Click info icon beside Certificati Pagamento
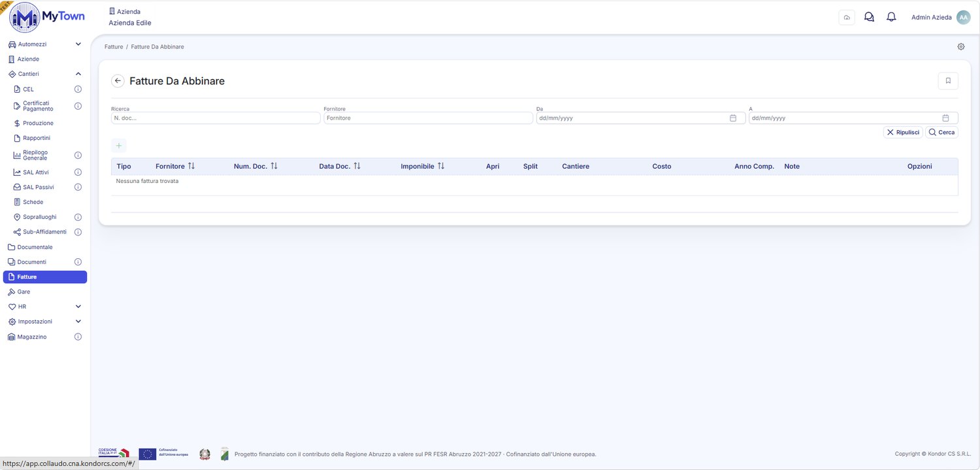Viewport: 980px width, 470px height. click(78, 106)
